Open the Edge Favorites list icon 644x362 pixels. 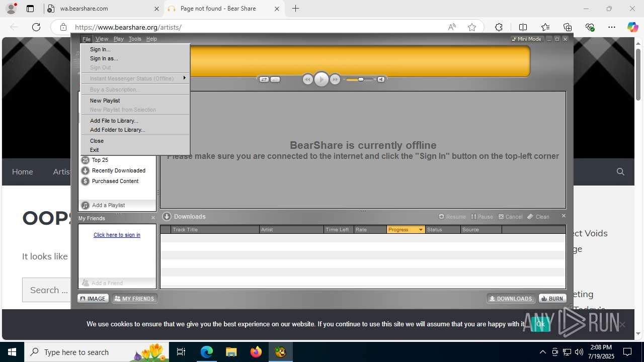tap(545, 27)
